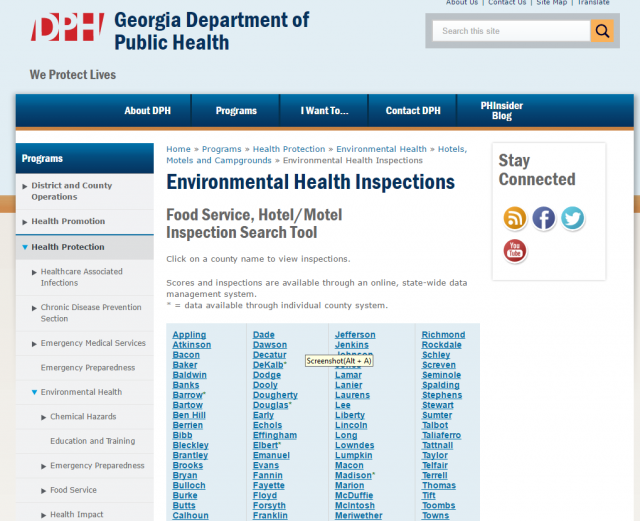640x521 pixels.
Task: Collapse the Environmental Health arrow
Action: tap(34, 392)
